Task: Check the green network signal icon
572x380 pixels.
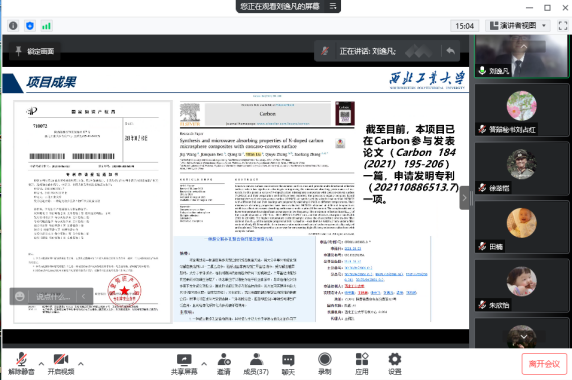Action: (x=46, y=26)
